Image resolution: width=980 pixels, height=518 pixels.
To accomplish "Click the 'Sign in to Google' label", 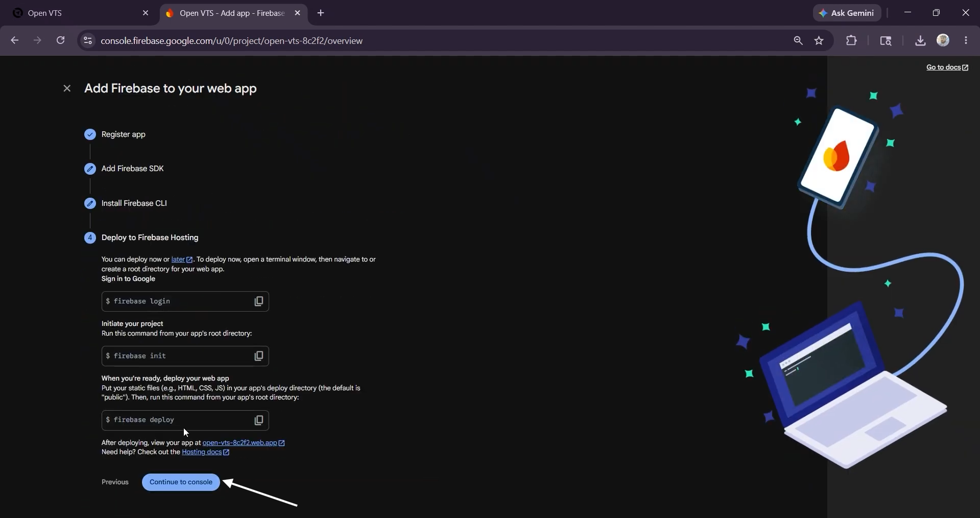I will coord(128,279).
